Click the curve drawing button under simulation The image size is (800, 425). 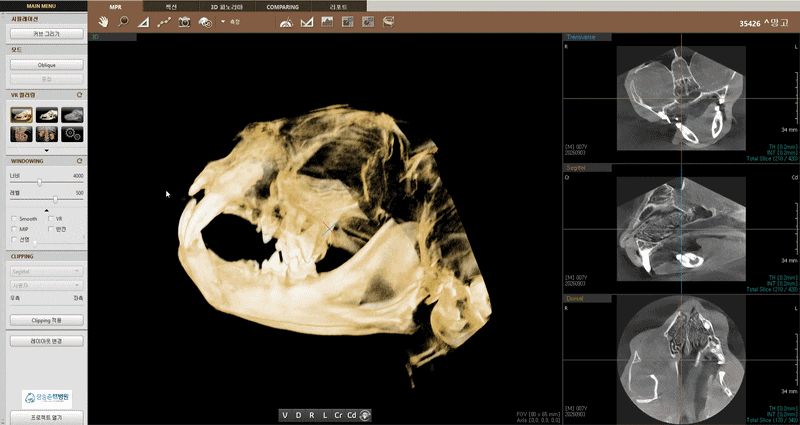click(46, 34)
